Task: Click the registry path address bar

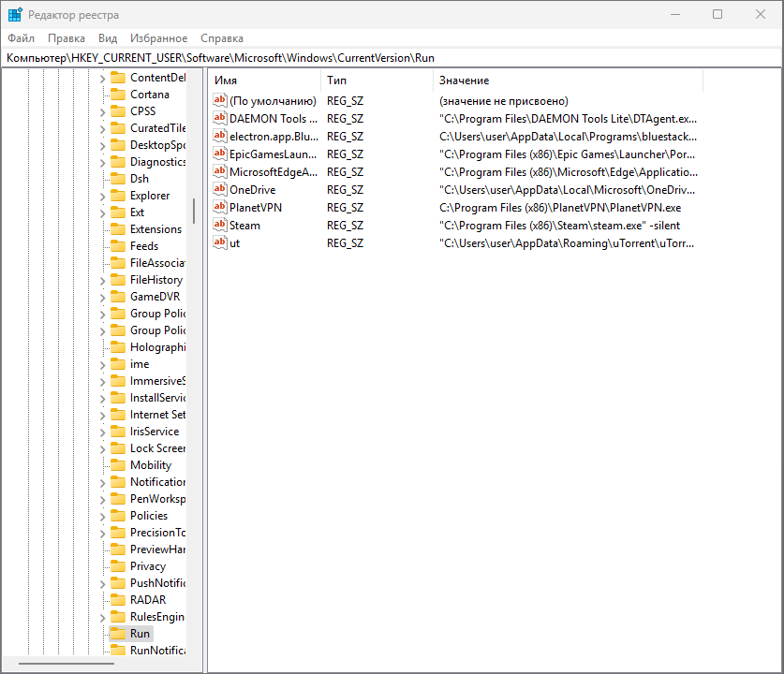Action: (392, 58)
